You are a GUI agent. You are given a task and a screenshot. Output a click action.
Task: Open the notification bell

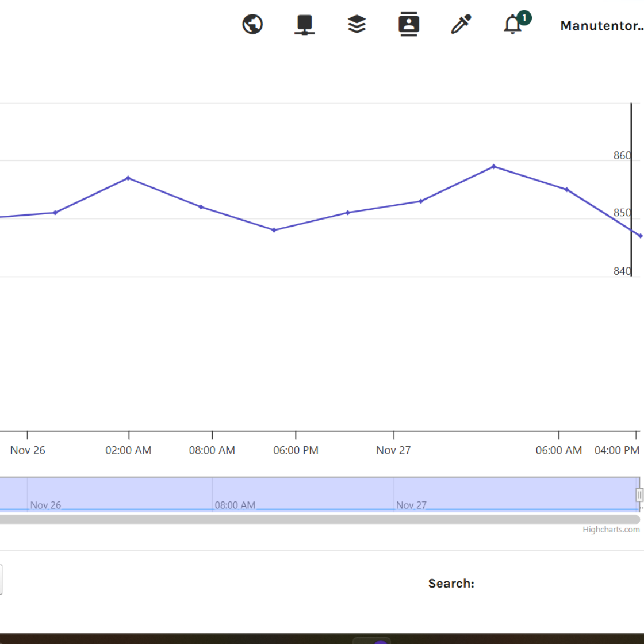pos(513,25)
